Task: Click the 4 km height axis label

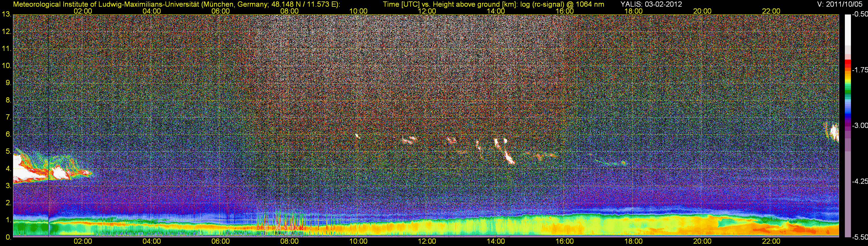Action: [x=8, y=168]
